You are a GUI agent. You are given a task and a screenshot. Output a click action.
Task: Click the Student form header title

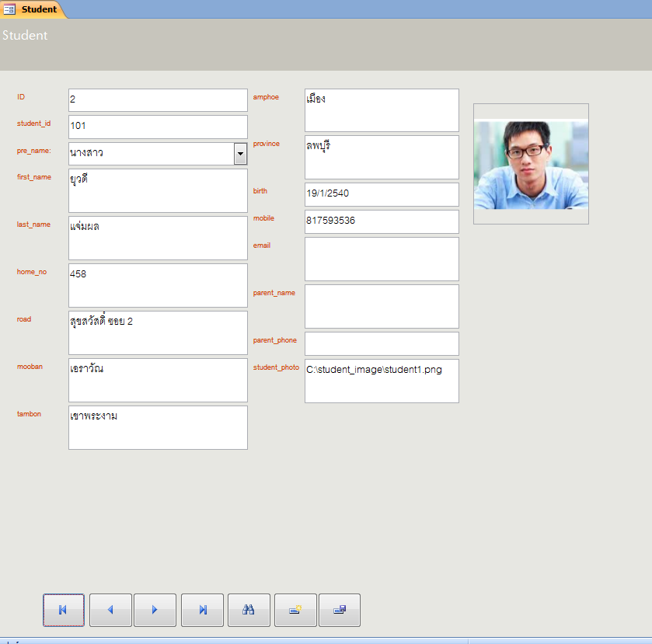tap(25, 35)
